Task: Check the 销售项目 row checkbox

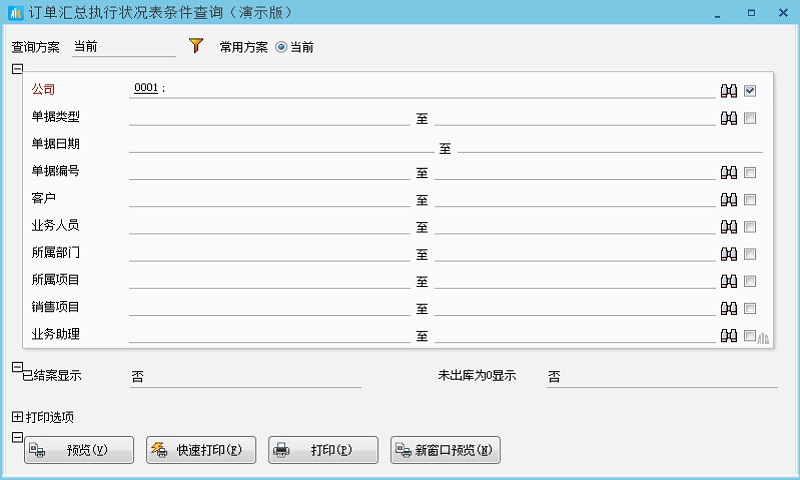Action: pyautogui.click(x=749, y=308)
